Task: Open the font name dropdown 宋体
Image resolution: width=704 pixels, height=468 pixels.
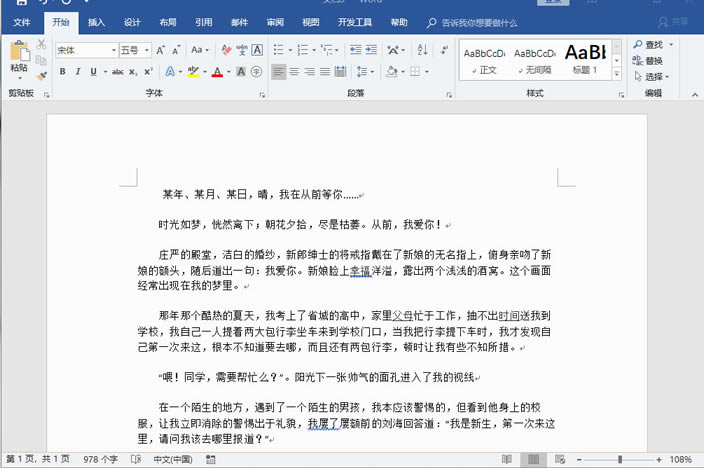Action: click(114, 50)
